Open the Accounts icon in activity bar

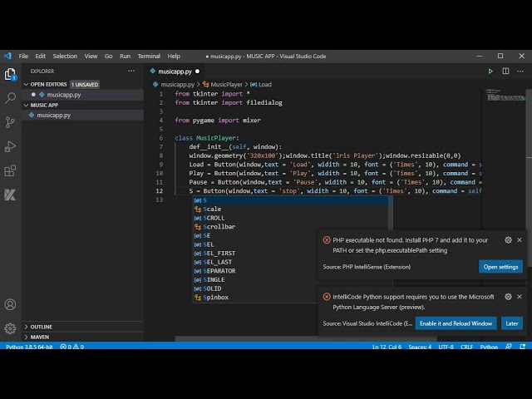10,304
